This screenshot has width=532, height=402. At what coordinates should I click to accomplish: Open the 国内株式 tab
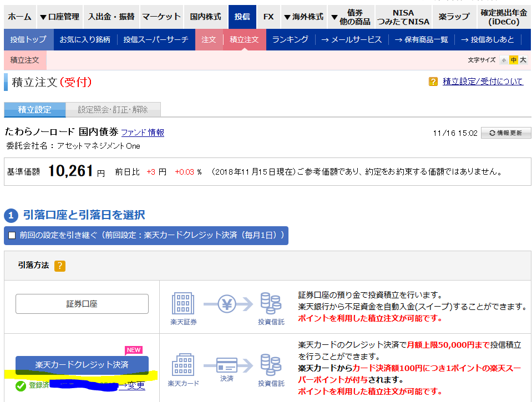[x=206, y=17]
